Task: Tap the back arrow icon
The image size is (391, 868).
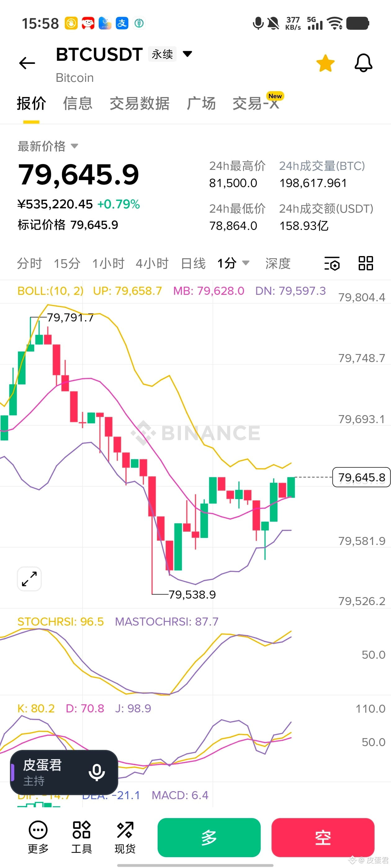Action: [27, 63]
